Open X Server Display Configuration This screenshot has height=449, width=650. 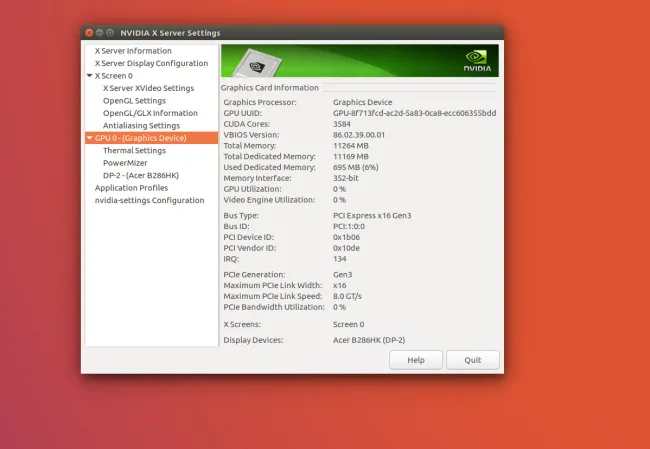(x=151, y=63)
